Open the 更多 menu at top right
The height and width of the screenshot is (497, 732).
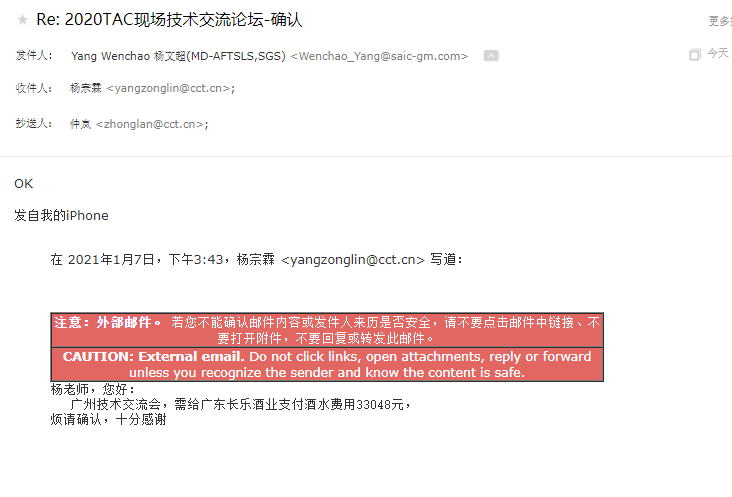click(x=720, y=21)
